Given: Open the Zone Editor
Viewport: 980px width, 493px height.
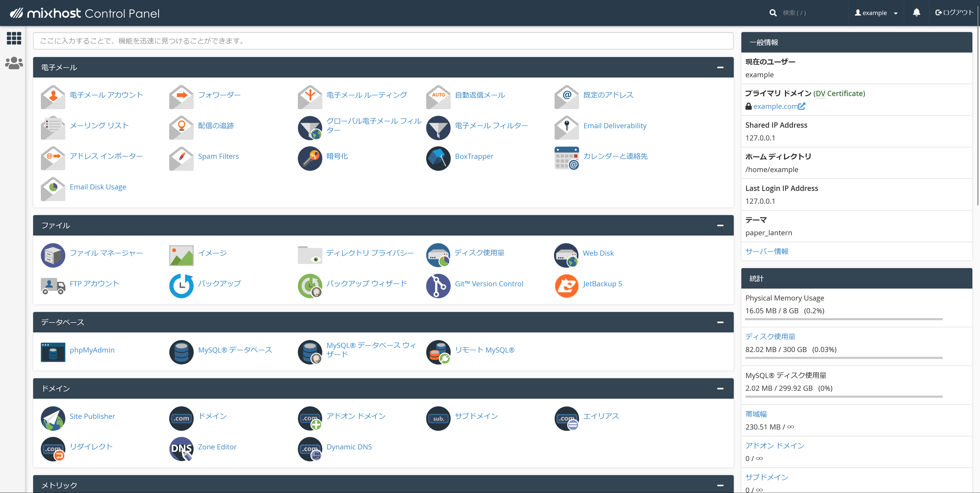Looking at the screenshot, I should point(217,447).
